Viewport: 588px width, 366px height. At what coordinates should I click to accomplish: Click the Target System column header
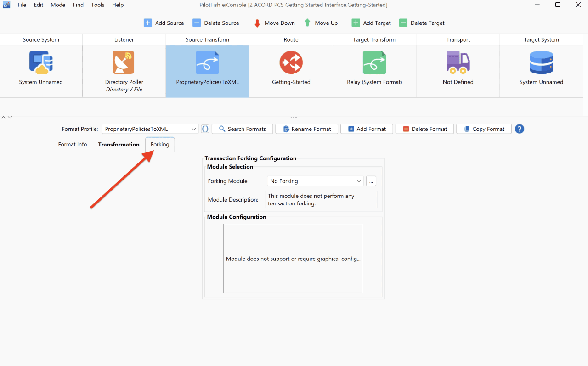click(541, 39)
